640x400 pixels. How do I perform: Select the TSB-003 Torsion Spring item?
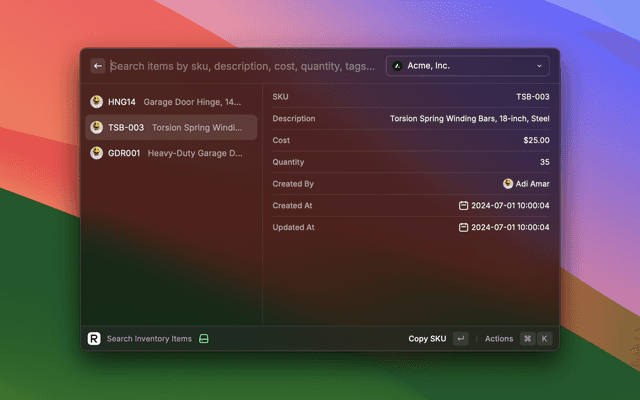[x=168, y=128]
